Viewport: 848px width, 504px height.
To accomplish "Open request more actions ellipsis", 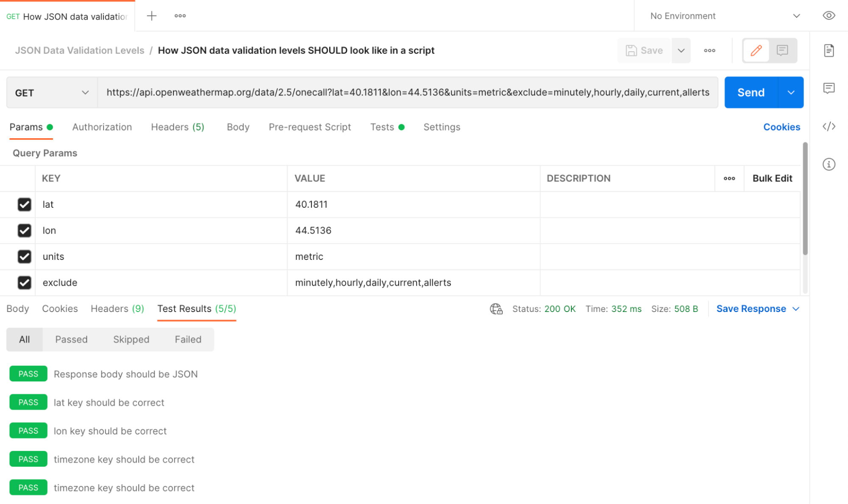I will click(709, 50).
